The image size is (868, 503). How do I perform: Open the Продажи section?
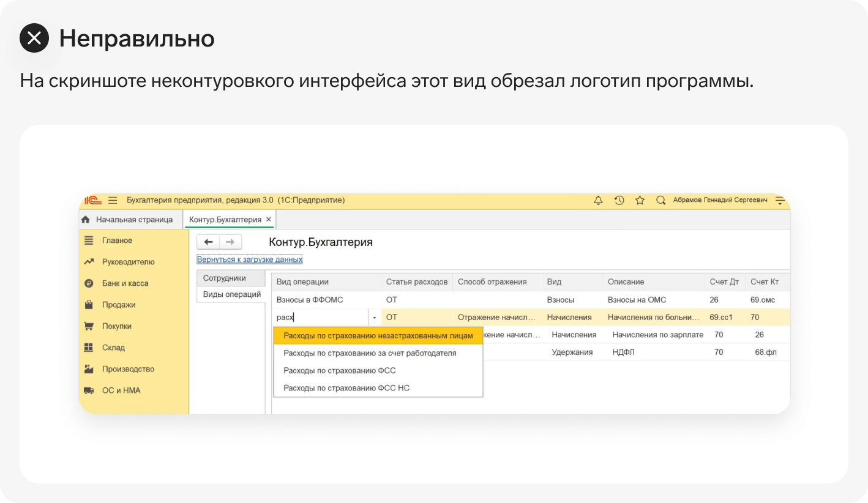click(119, 305)
